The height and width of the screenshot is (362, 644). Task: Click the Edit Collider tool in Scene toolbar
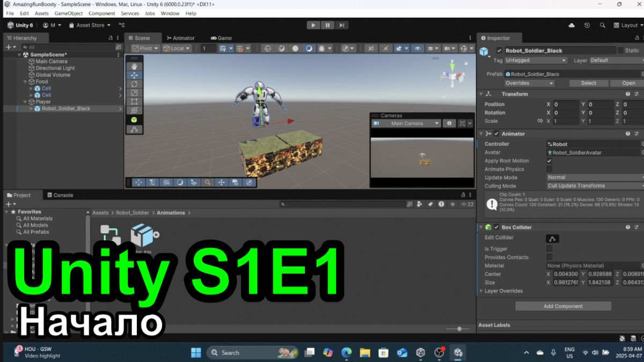(x=134, y=129)
